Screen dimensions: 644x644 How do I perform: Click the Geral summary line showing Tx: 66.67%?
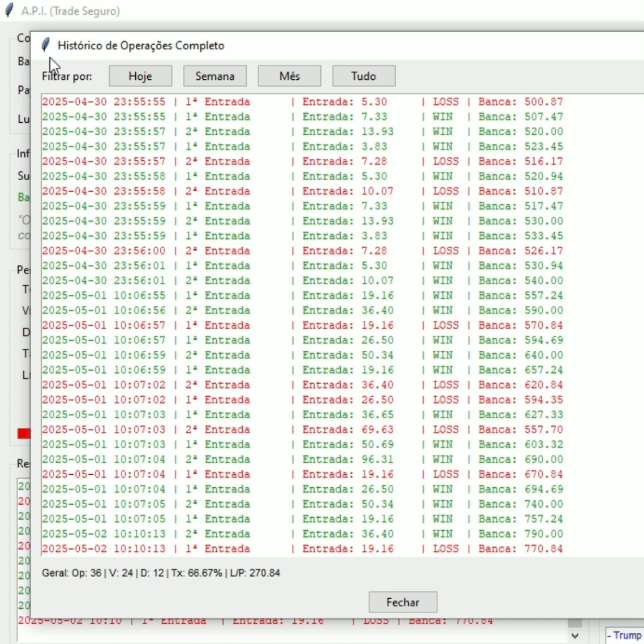click(x=161, y=573)
